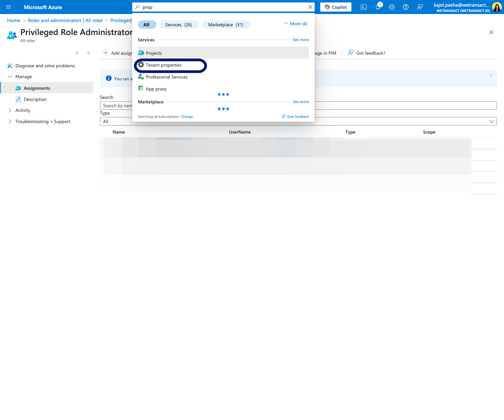Clear the search box with X icon
The image size is (504, 420).
pyautogui.click(x=310, y=7)
